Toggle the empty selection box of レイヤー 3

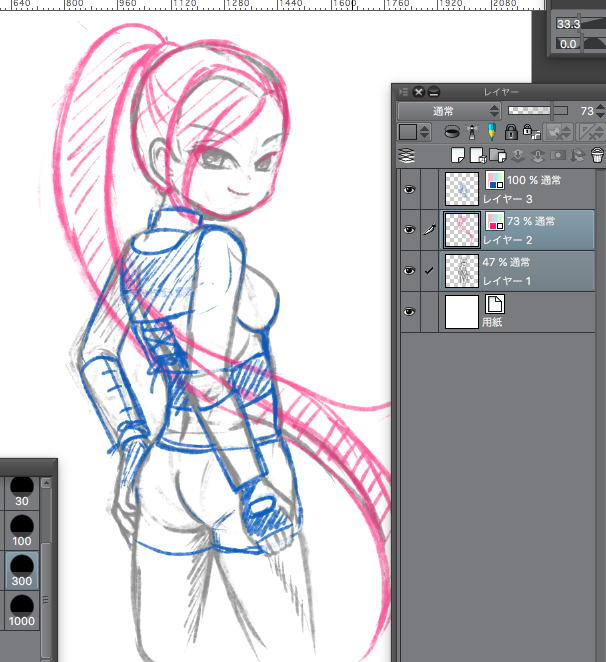pyautogui.click(x=429, y=190)
